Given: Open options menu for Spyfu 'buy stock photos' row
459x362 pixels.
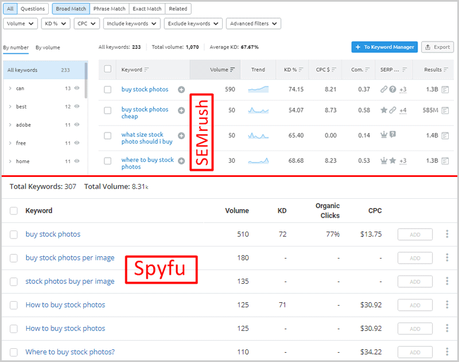Looking at the screenshot, I should point(447,234).
